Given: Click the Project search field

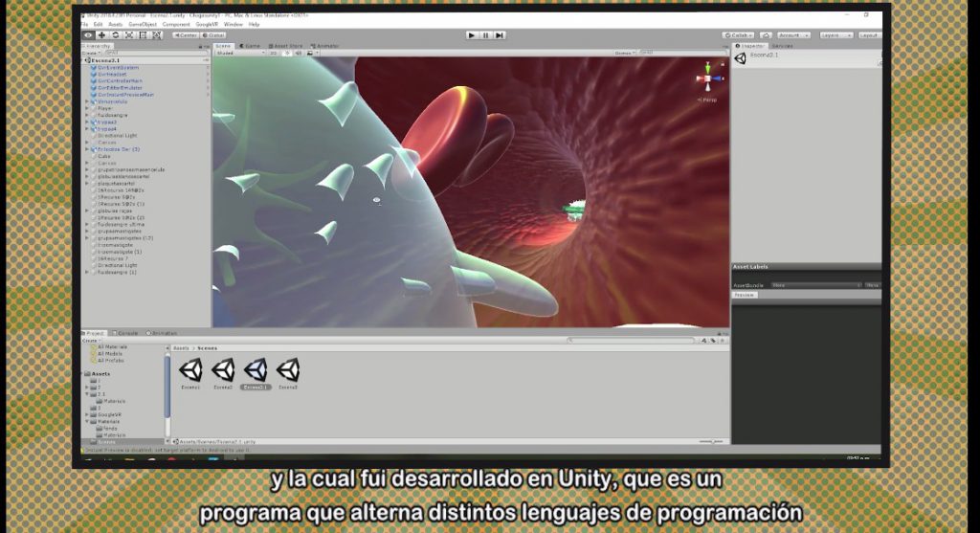Looking at the screenshot, I should tap(632, 341).
